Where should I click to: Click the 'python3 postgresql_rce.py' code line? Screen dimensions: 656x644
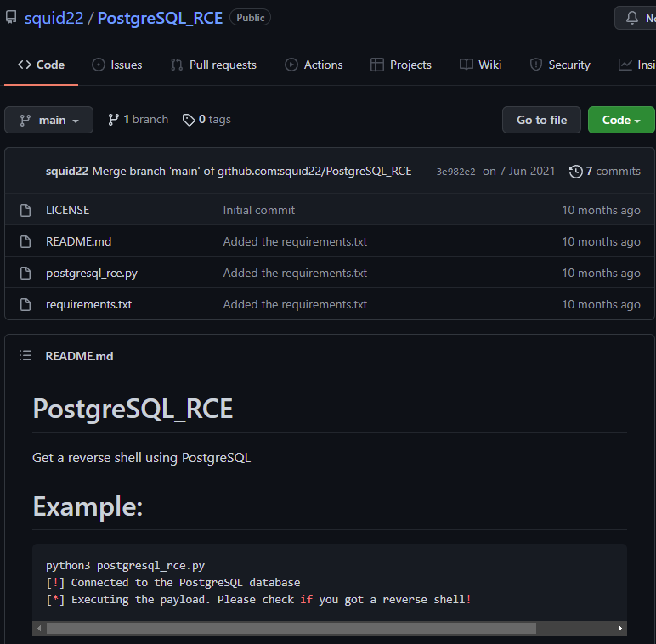pos(125,565)
